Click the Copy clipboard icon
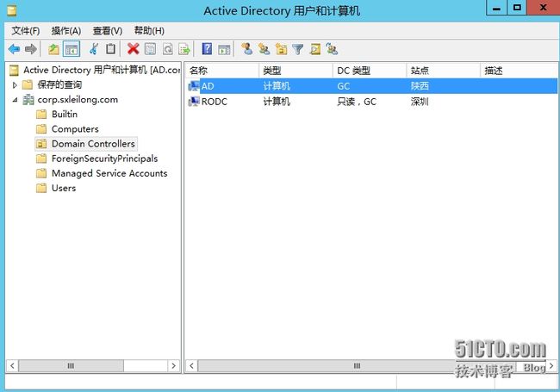 pyautogui.click(x=111, y=49)
